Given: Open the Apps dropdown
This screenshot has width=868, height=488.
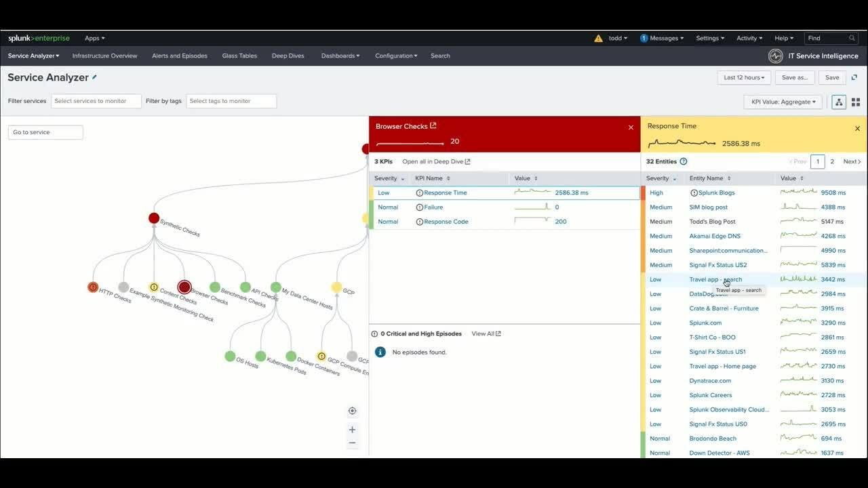Looking at the screenshot, I should (x=94, y=39).
